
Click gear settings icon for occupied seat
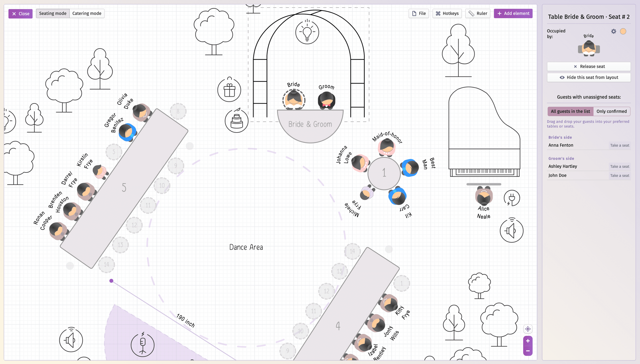(x=614, y=31)
